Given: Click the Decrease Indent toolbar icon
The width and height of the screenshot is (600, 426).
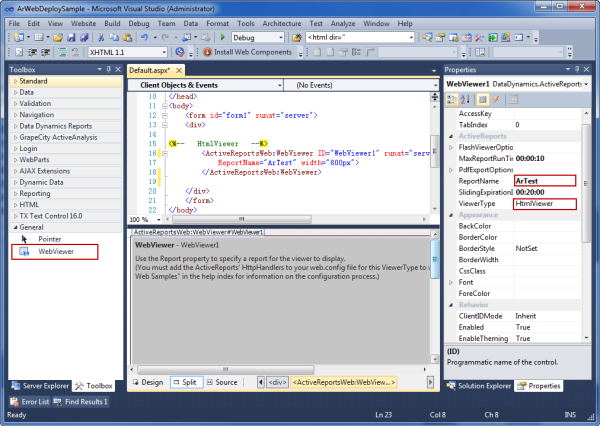Looking at the screenshot, I should pos(33,52).
